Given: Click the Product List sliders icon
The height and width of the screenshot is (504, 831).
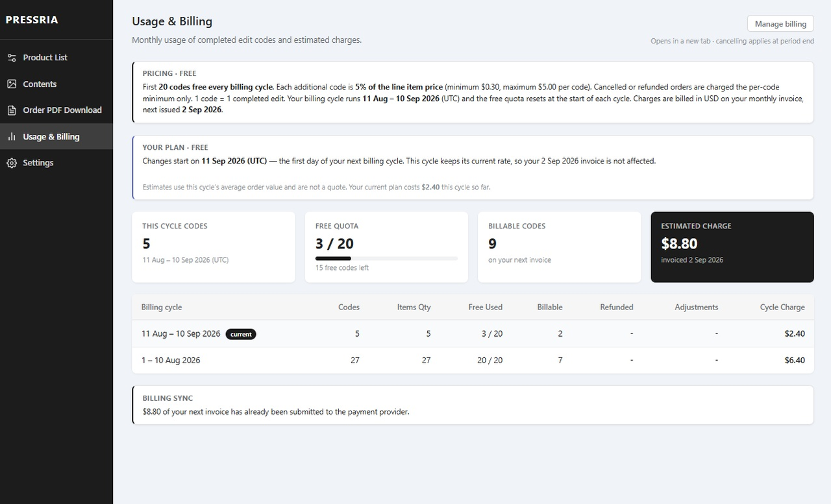Looking at the screenshot, I should (12, 58).
